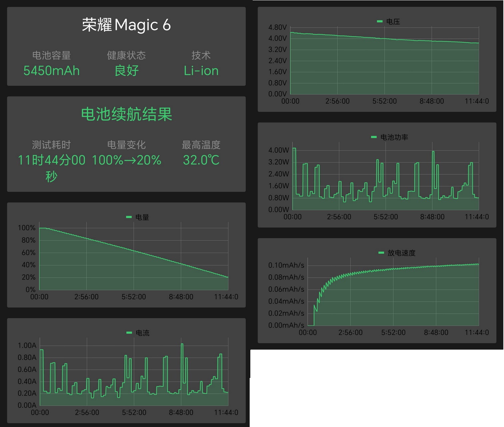Image resolution: width=504 pixels, height=427 pixels.
Task: Select the 5450mAh battery capacity value
Action: (52, 71)
